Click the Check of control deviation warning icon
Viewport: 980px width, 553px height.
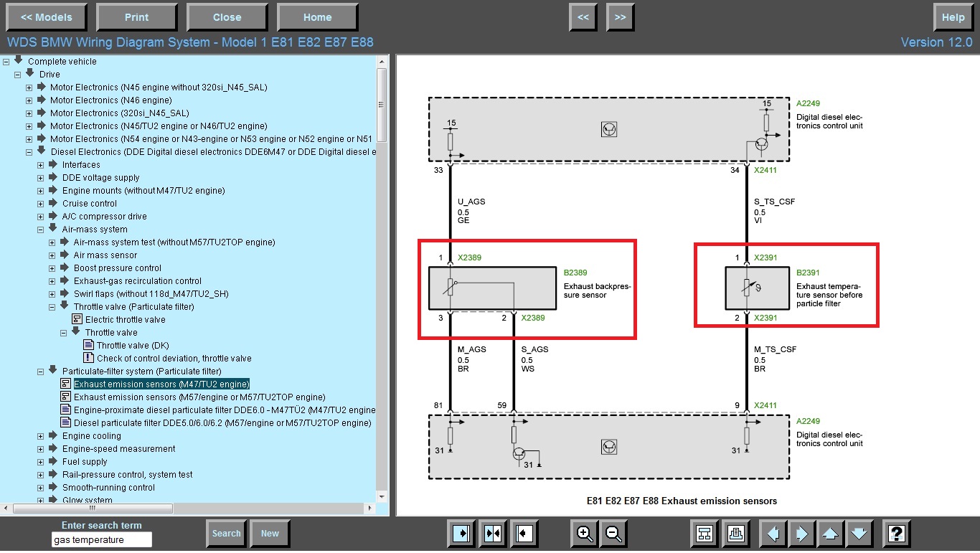coord(89,358)
